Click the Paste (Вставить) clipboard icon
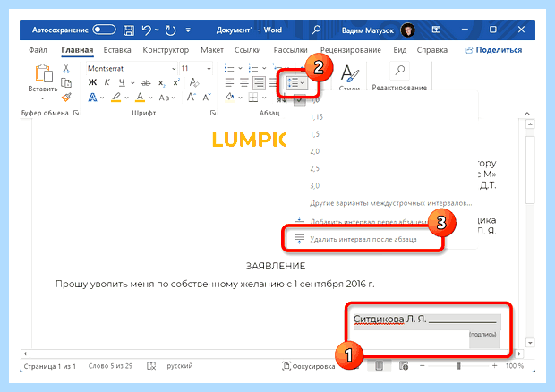555x392 pixels. click(x=44, y=72)
